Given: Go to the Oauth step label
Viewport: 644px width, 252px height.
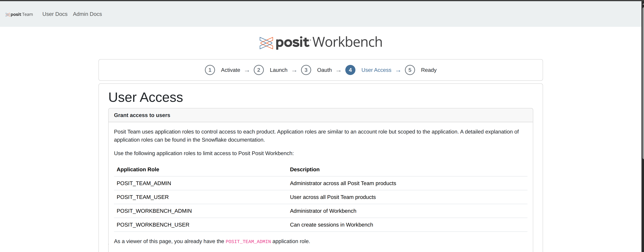Looking at the screenshot, I should (x=324, y=70).
